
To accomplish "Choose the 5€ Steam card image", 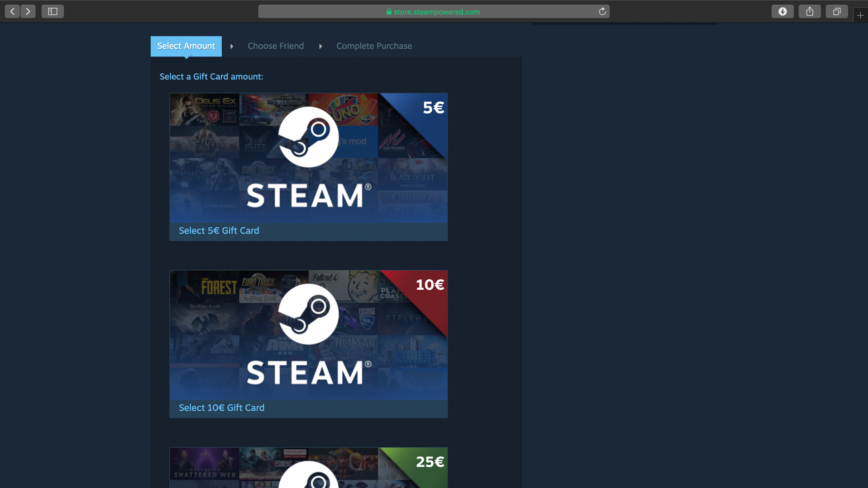I will click(308, 158).
